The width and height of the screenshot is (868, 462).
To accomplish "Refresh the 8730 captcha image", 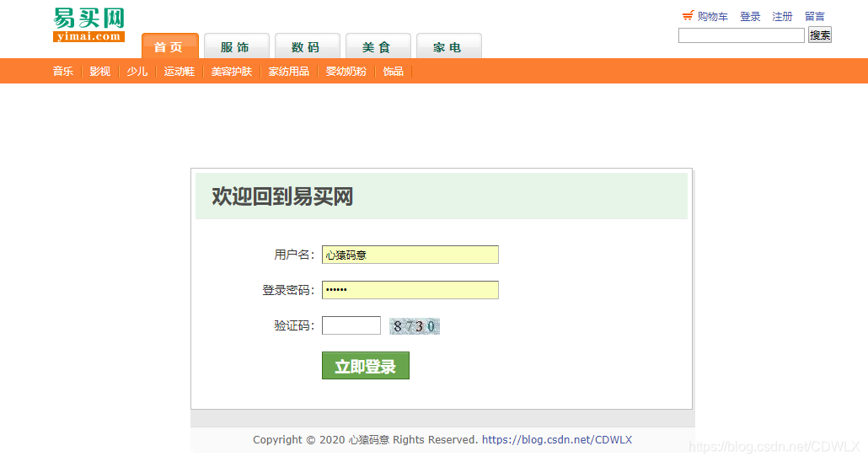I will [415, 326].
